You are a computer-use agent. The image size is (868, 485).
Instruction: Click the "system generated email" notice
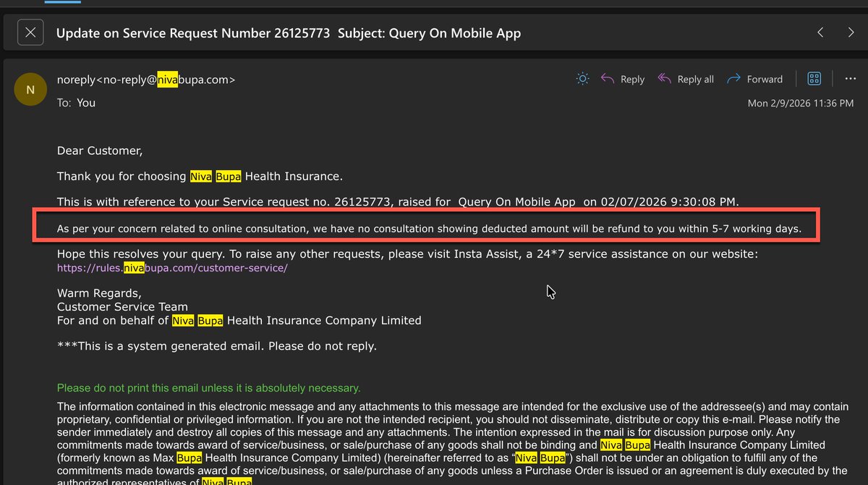pos(217,346)
